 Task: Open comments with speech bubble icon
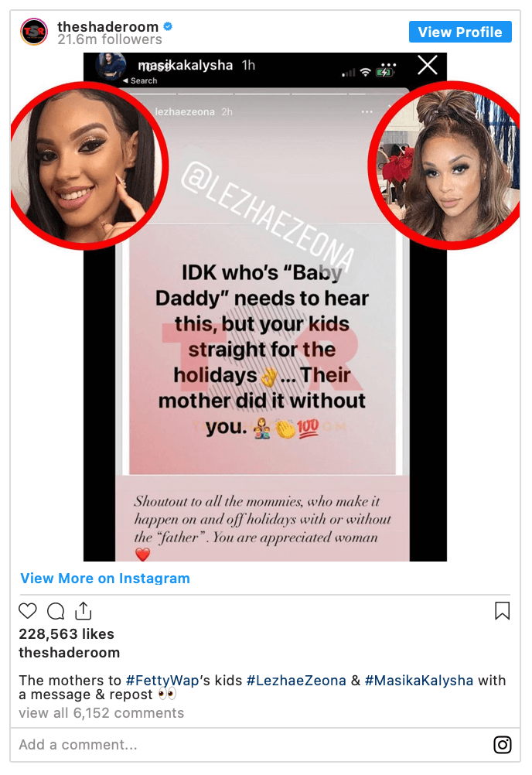[x=56, y=611]
